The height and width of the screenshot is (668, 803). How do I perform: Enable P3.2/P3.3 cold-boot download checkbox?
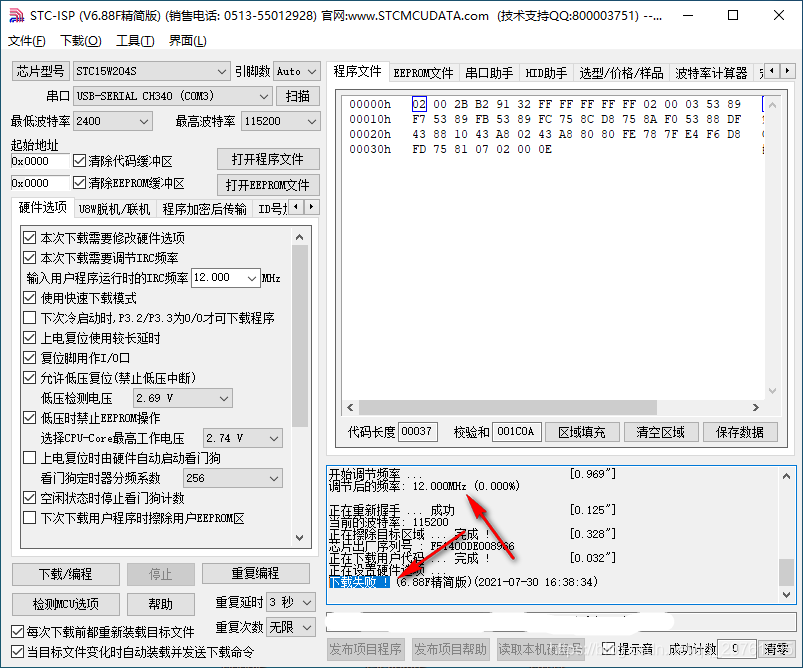[30, 318]
